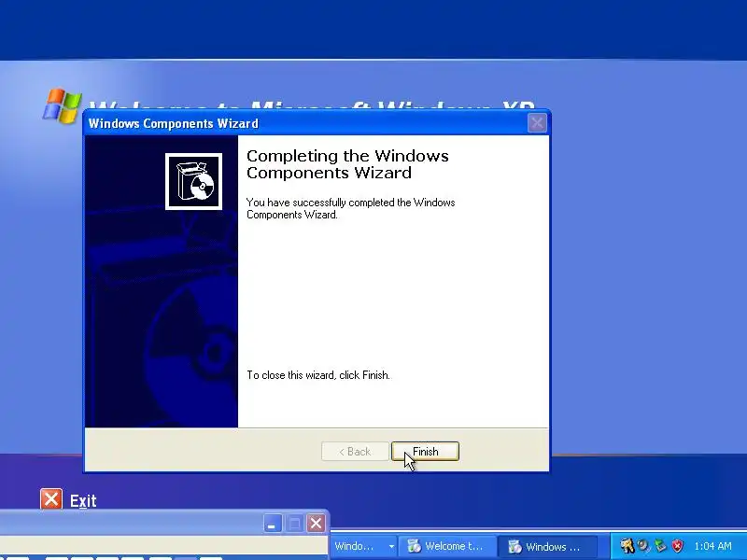Click the green safely remove hardware tray icon

[x=660, y=546]
